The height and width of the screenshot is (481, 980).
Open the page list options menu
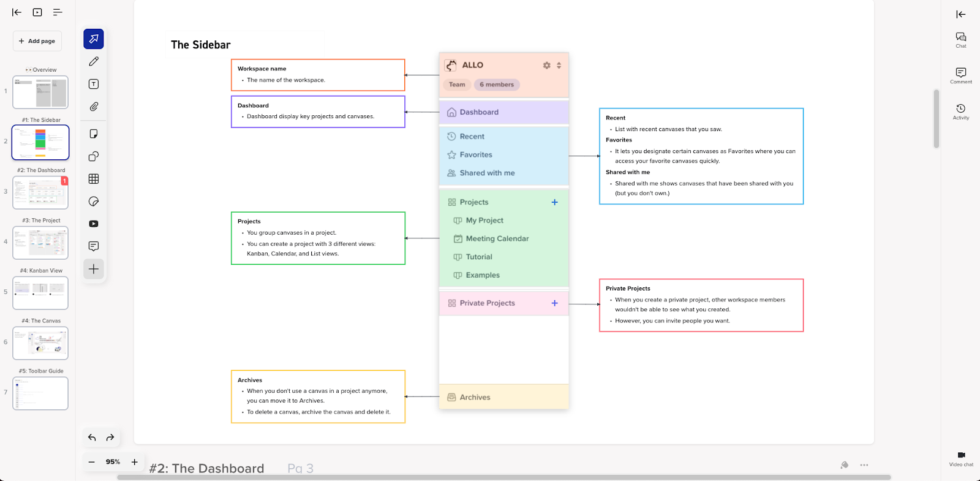click(58, 12)
